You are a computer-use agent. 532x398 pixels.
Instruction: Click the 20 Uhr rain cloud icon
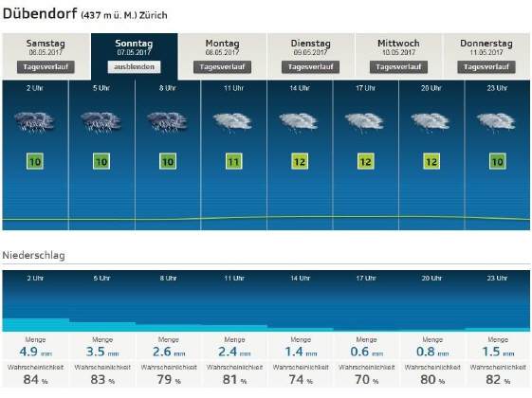pos(431,123)
